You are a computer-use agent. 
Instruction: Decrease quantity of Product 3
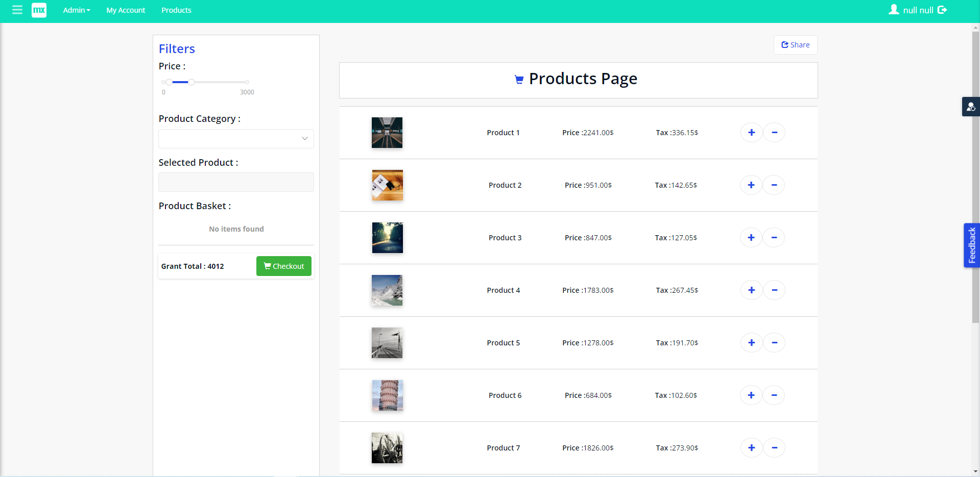click(x=774, y=237)
